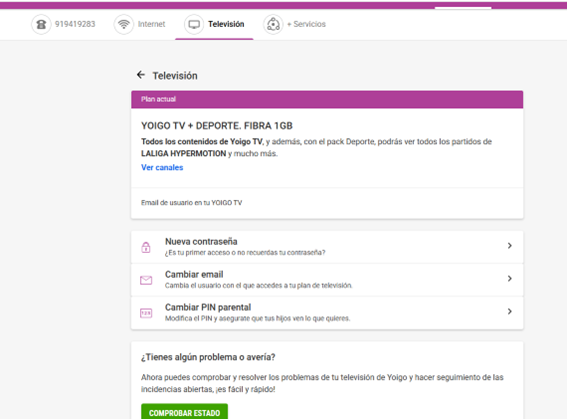This screenshot has width=567, height=419.
Task: Click subtitle Modifica el PIN y asegurate
Action: tap(257, 318)
